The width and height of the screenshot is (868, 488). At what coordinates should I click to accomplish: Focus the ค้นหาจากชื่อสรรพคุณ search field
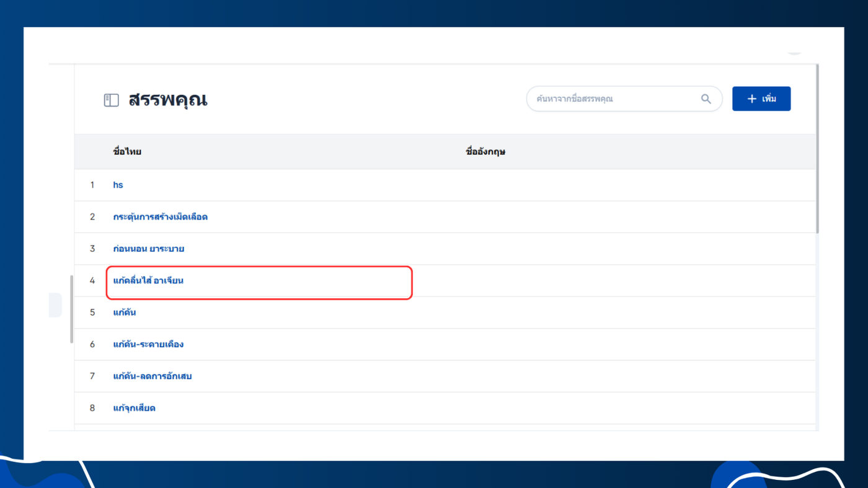pyautogui.click(x=624, y=99)
